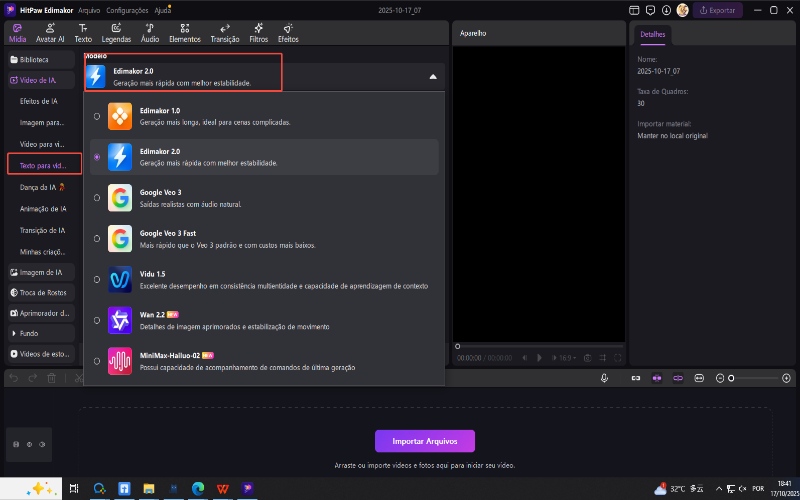Click the Importar Arquivos button
Viewport: 800px width, 500px height.
click(x=424, y=441)
